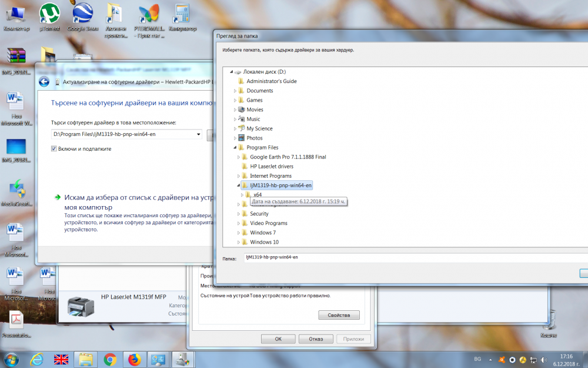This screenshot has width=588, height=368.
Task: Open Google Chrome from the taskbar
Action: pyautogui.click(x=110, y=360)
